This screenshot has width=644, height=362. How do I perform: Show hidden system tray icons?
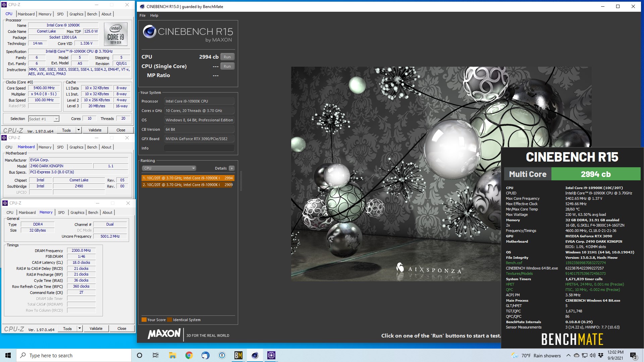(x=568, y=355)
